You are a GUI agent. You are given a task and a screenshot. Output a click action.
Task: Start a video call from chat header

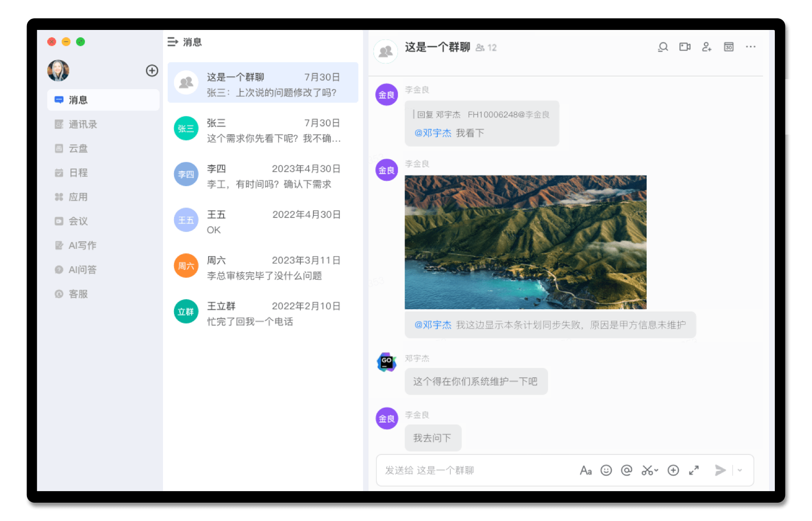(x=685, y=47)
